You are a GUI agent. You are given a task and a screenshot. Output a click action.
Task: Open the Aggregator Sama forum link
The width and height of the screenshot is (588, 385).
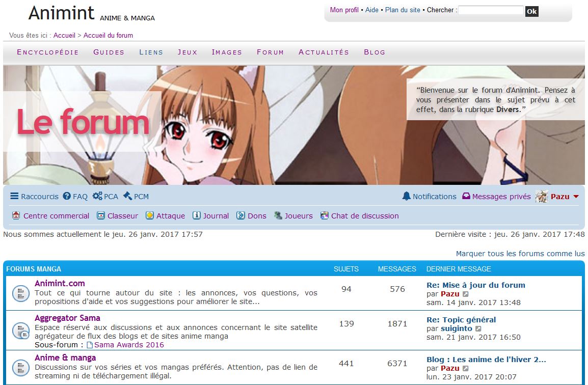[67, 318]
